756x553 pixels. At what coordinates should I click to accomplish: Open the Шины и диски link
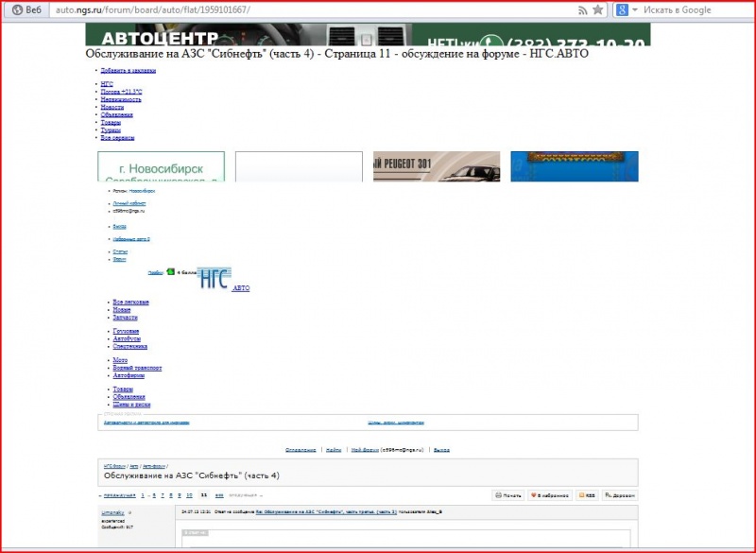[131, 405]
